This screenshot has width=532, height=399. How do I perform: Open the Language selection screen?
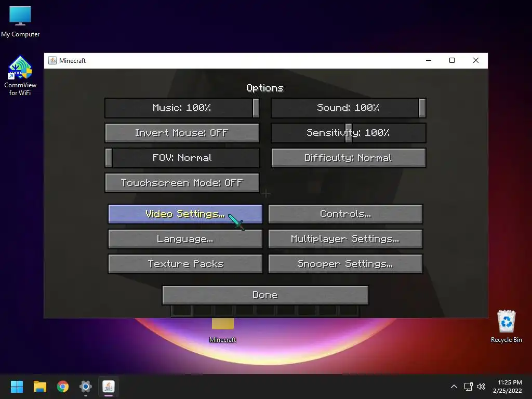[x=185, y=239]
